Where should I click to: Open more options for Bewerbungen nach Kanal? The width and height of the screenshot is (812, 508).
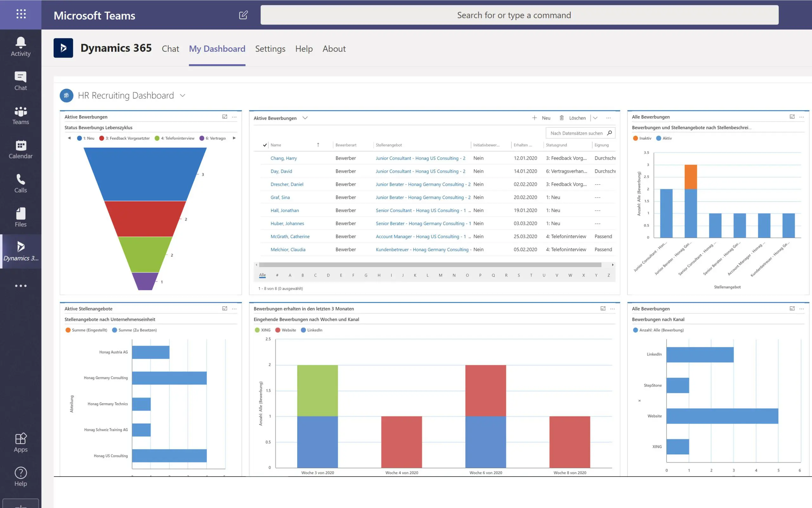(x=802, y=309)
